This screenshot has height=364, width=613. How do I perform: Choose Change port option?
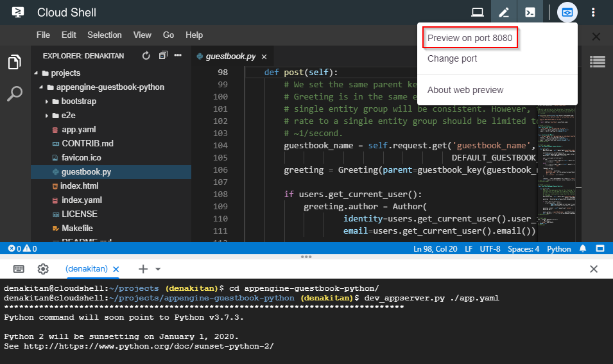[x=453, y=58]
